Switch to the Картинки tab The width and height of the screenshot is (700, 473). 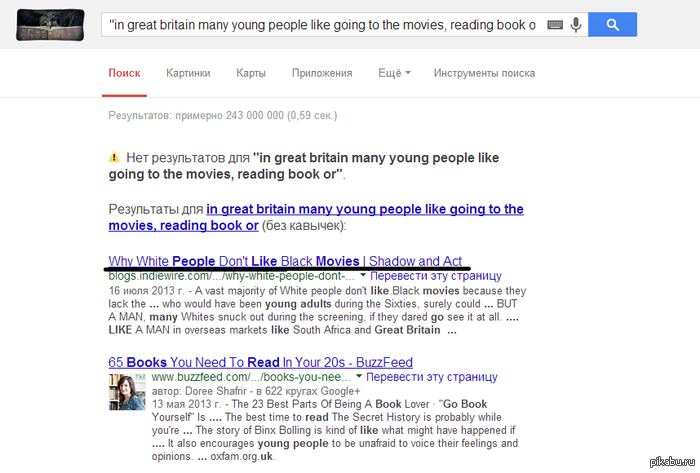[188, 73]
